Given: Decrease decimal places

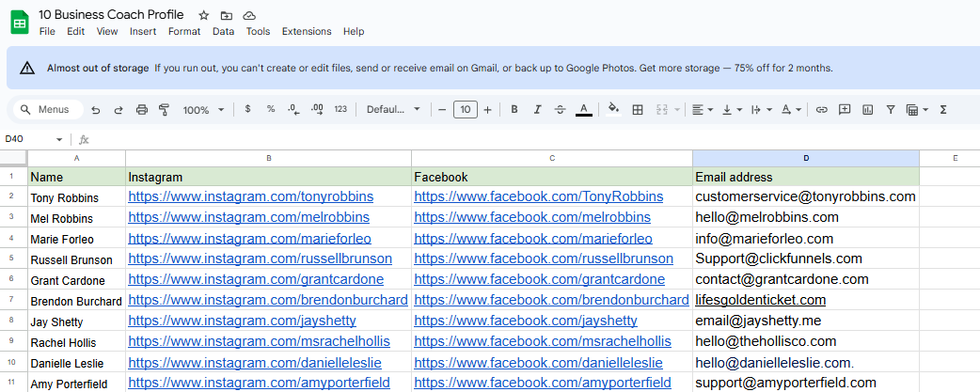Looking at the screenshot, I should click(293, 109).
